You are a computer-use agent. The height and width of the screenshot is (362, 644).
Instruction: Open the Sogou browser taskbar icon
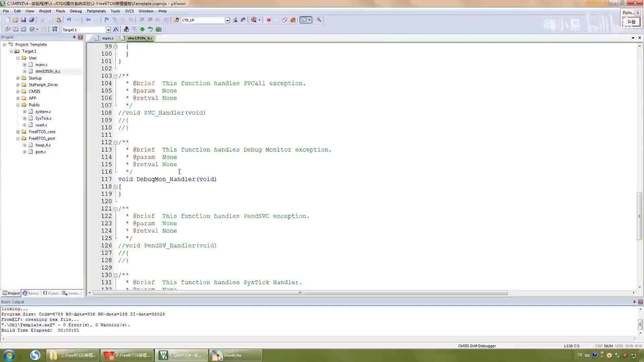[x=35, y=355]
